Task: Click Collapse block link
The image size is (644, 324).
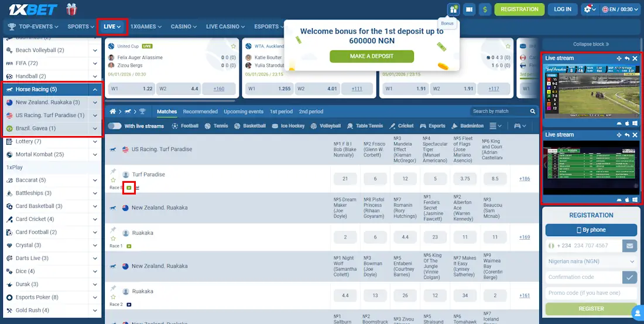Action: [x=591, y=44]
